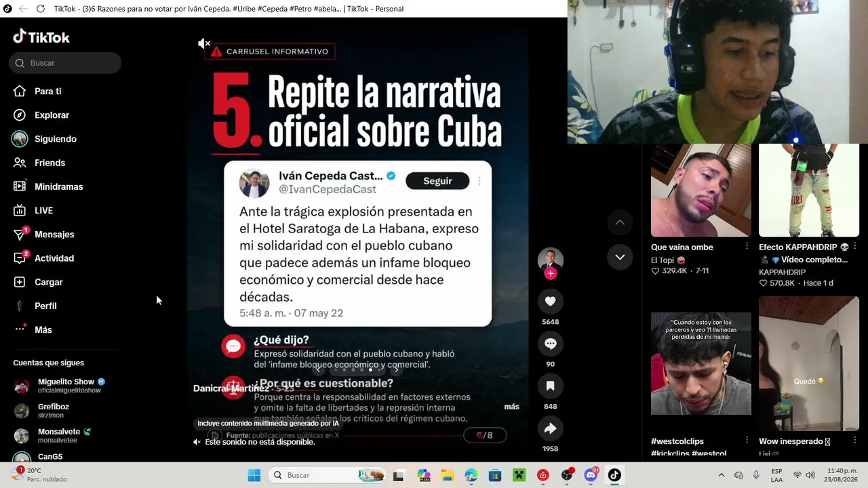868x488 pixels.
Task: Expand the caption with 'más'
Action: coord(512,407)
